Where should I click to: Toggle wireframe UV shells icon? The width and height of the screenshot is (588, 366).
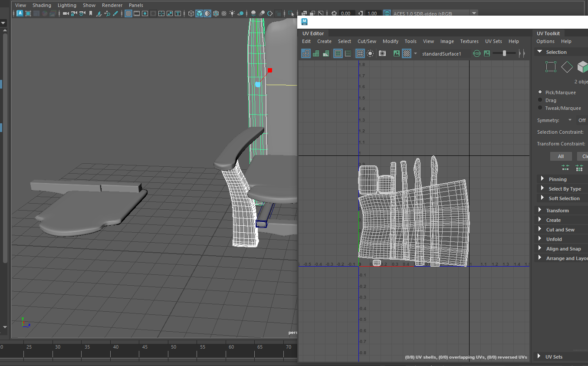pos(306,53)
